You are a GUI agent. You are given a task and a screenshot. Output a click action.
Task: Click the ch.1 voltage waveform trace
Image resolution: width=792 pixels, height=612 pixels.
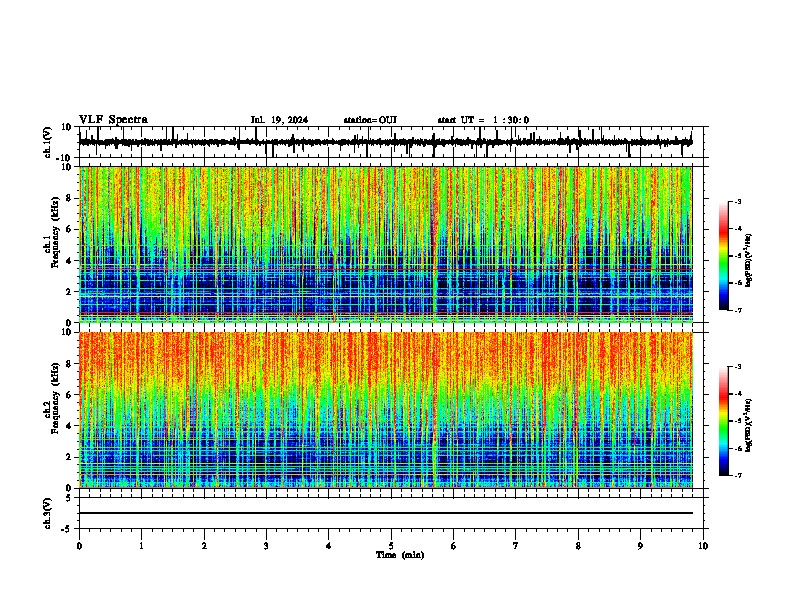pos(385,142)
